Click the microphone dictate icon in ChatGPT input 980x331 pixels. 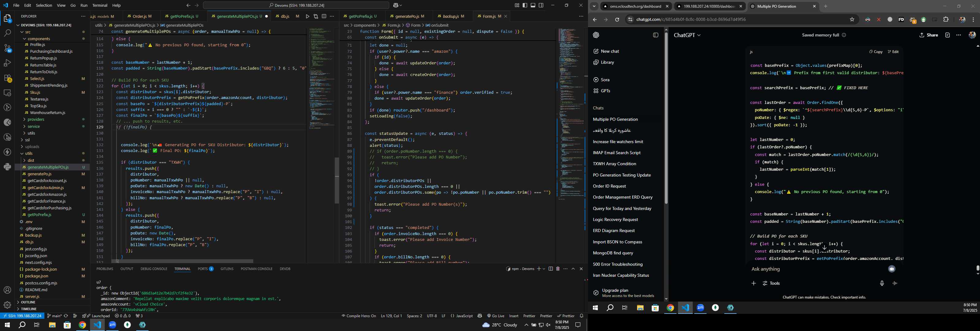[x=882, y=283]
